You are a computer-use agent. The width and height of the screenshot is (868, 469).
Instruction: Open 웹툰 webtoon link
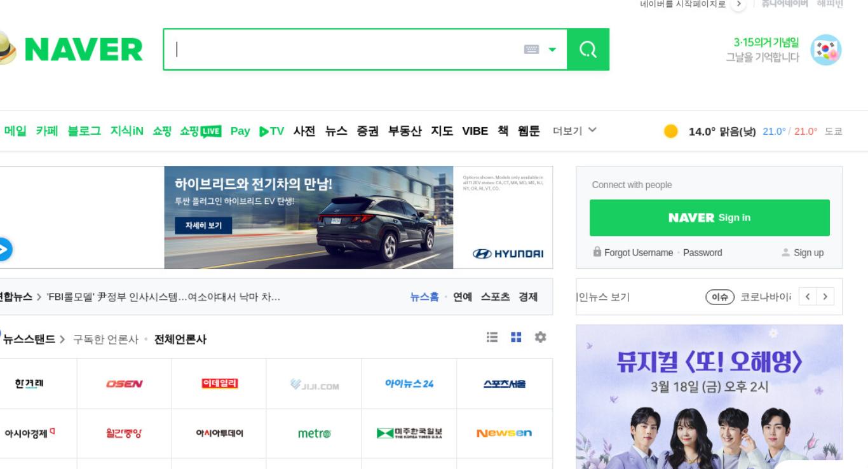(529, 131)
